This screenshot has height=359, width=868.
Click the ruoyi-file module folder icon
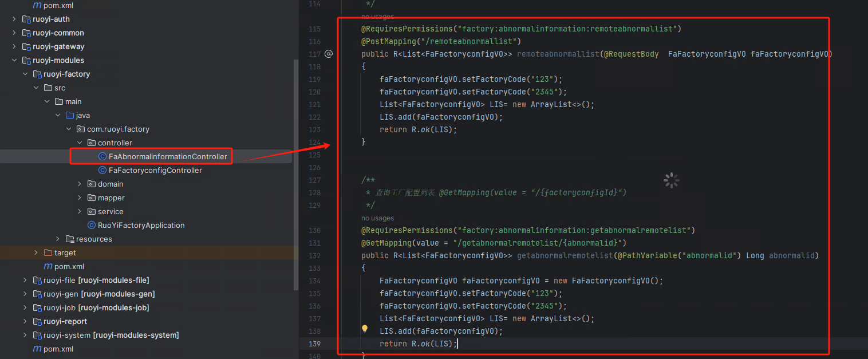tap(37, 280)
